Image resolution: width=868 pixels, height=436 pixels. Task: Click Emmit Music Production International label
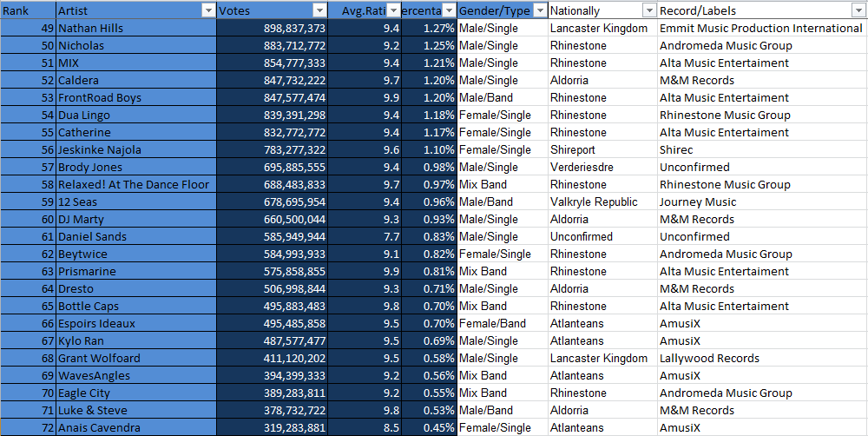point(763,29)
